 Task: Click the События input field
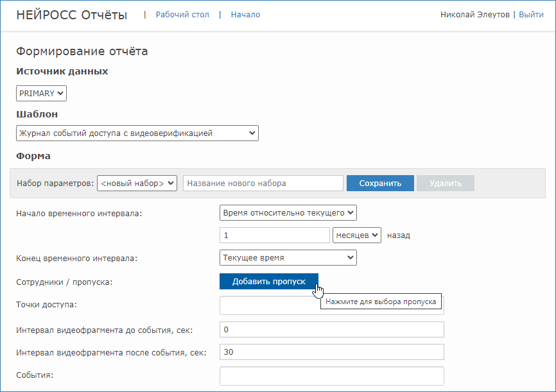(331, 375)
